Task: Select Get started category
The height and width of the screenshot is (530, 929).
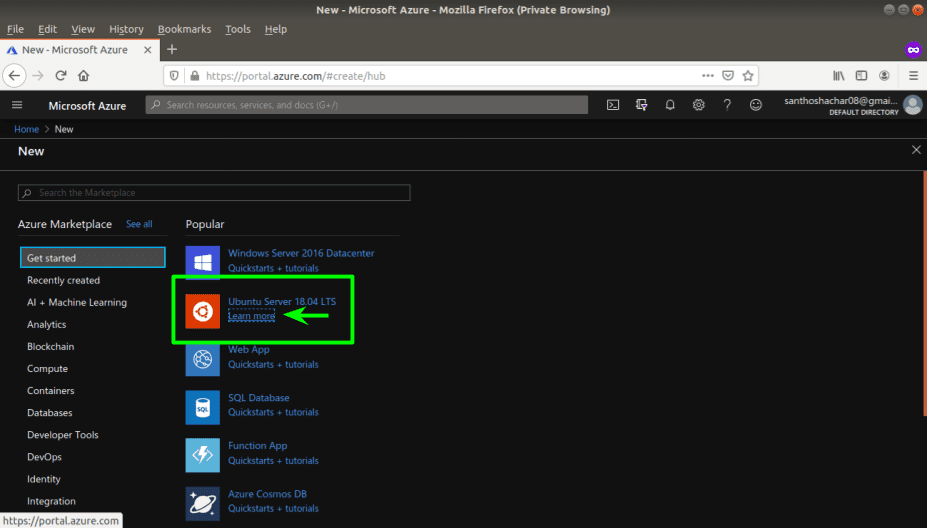Action: click(92, 258)
